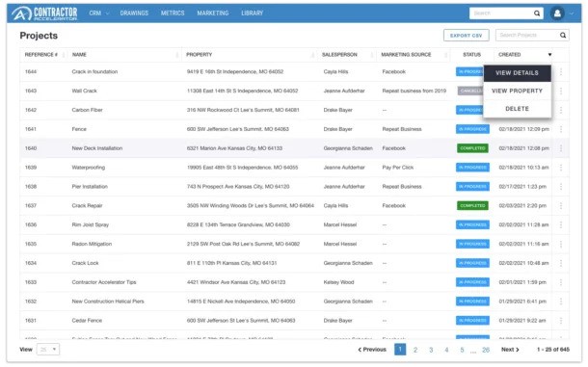Go to the Next page link
The height and width of the screenshot is (367, 588).
[x=510, y=350]
